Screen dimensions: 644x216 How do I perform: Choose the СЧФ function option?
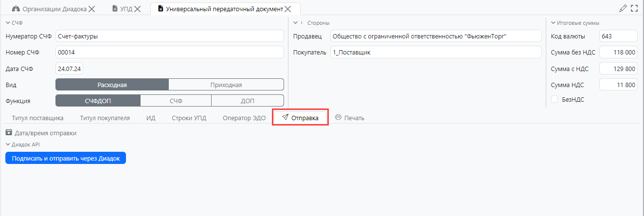pyautogui.click(x=176, y=101)
